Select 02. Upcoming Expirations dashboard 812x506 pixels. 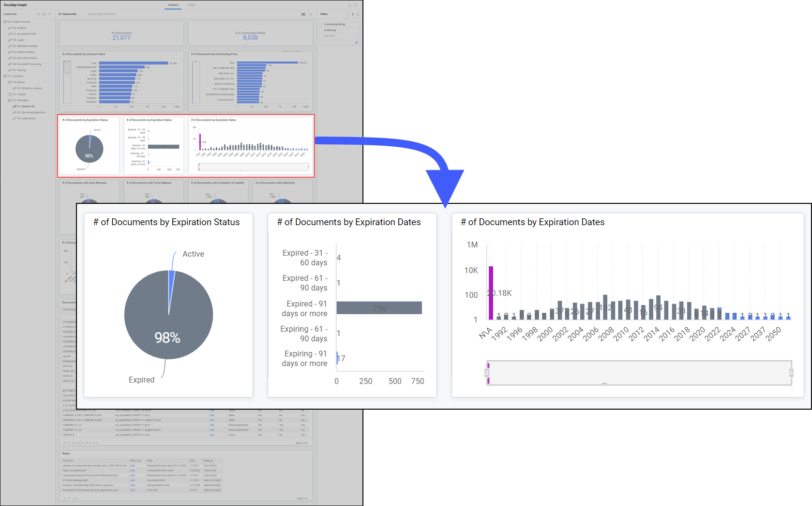click(x=31, y=112)
